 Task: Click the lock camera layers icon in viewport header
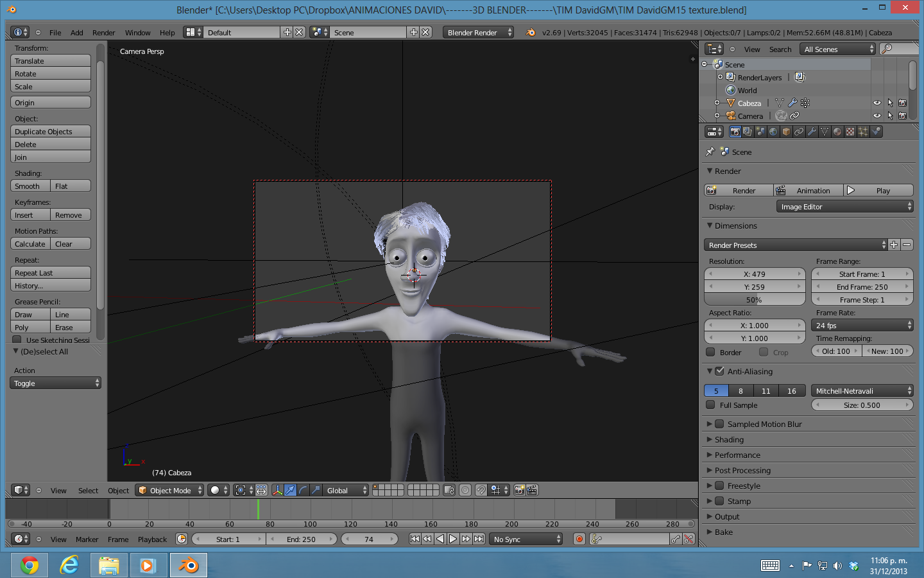click(449, 490)
